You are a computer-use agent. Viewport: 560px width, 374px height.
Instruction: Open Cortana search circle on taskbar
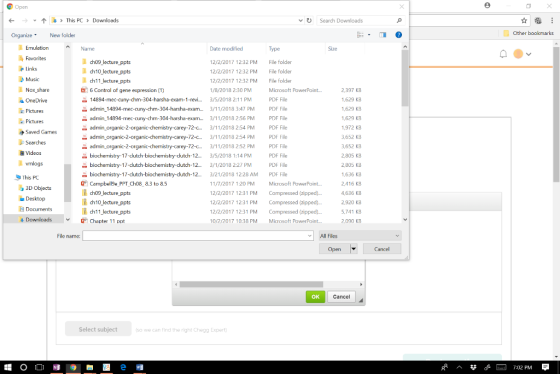[24, 367]
